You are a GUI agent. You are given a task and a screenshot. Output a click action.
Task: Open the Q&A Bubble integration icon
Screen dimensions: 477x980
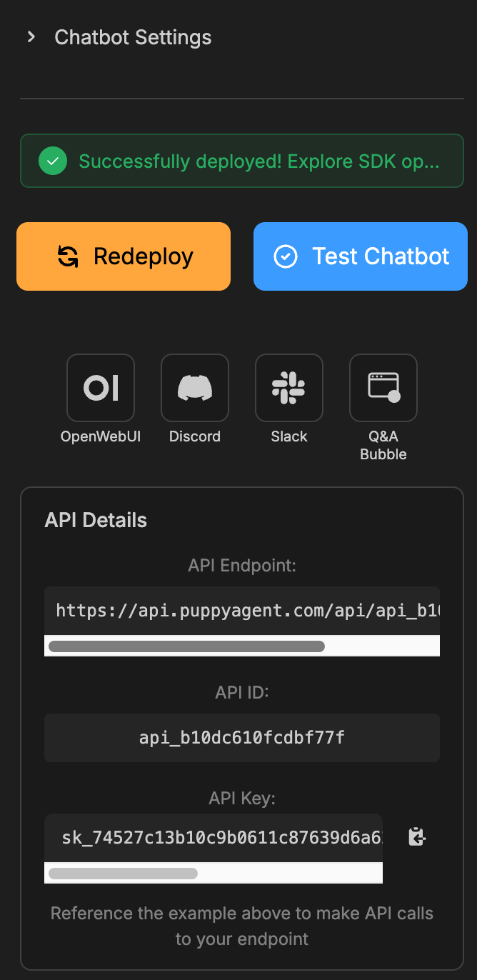(x=383, y=388)
